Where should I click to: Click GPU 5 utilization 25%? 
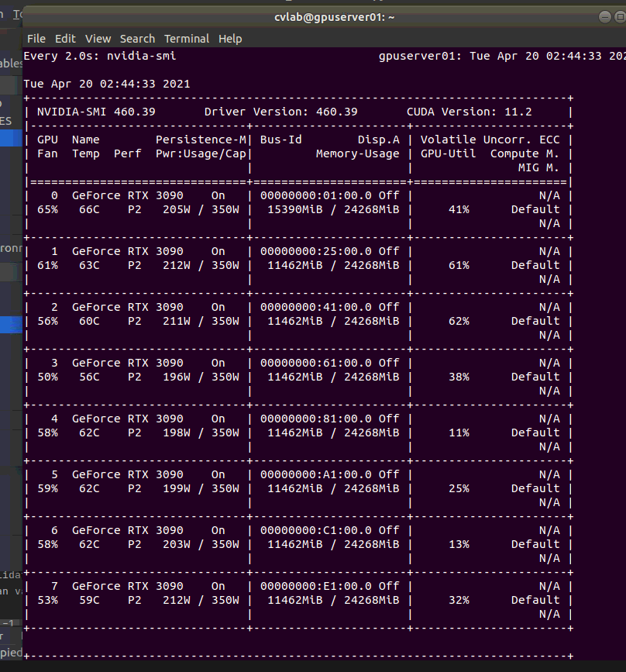459,488
